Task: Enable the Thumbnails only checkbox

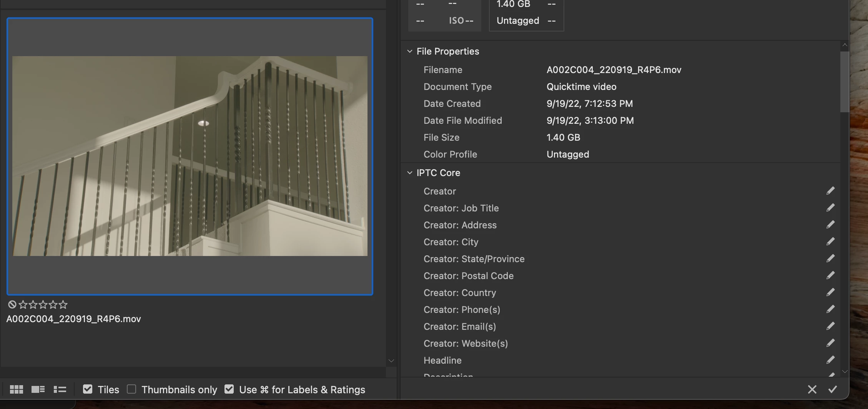Action: [x=131, y=389]
